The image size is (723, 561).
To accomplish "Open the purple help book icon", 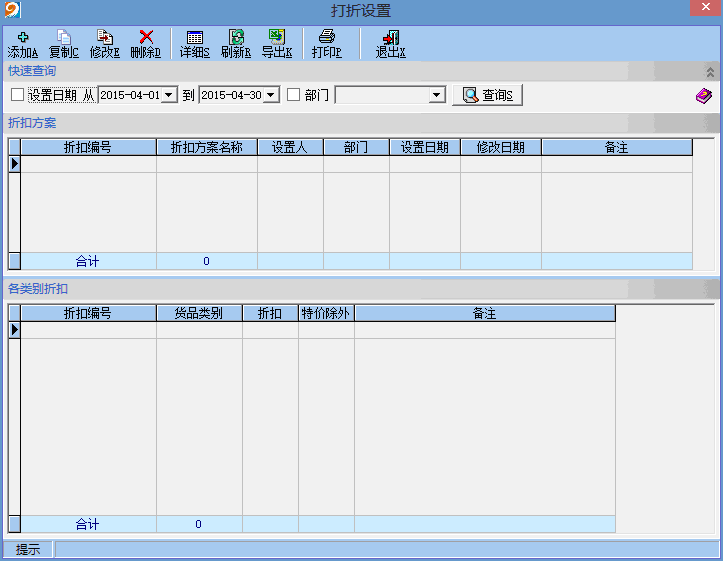I will (704, 96).
